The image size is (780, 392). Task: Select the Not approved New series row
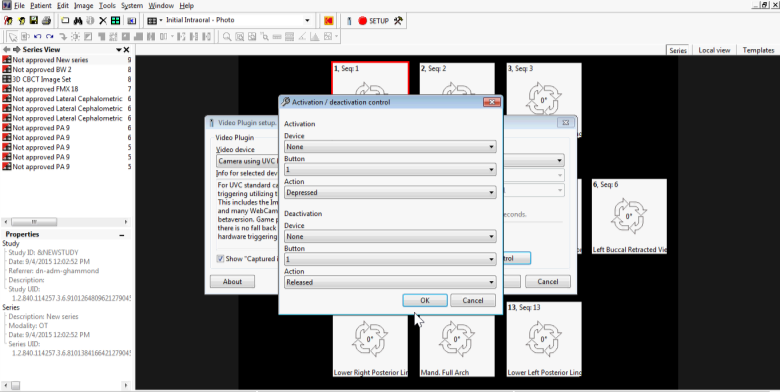pyautogui.click(x=67, y=60)
